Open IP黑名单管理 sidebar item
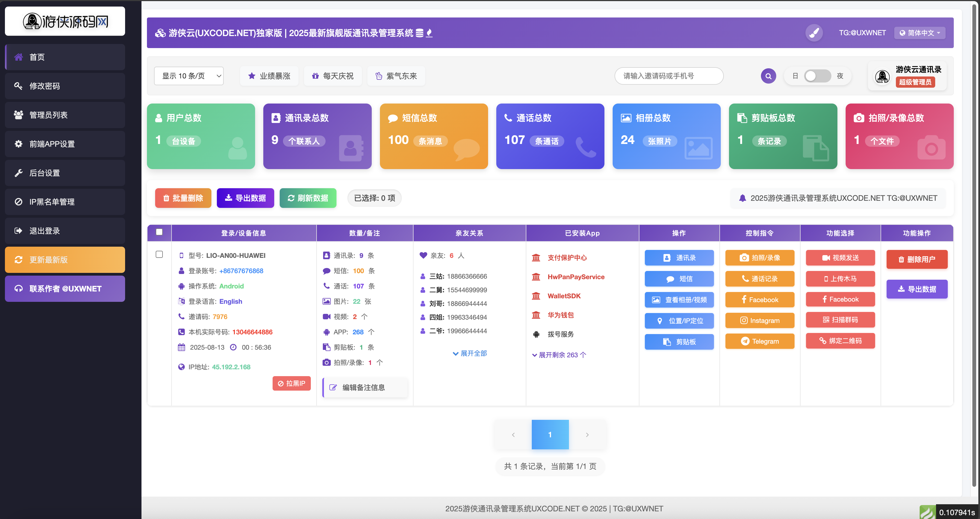 tap(65, 202)
